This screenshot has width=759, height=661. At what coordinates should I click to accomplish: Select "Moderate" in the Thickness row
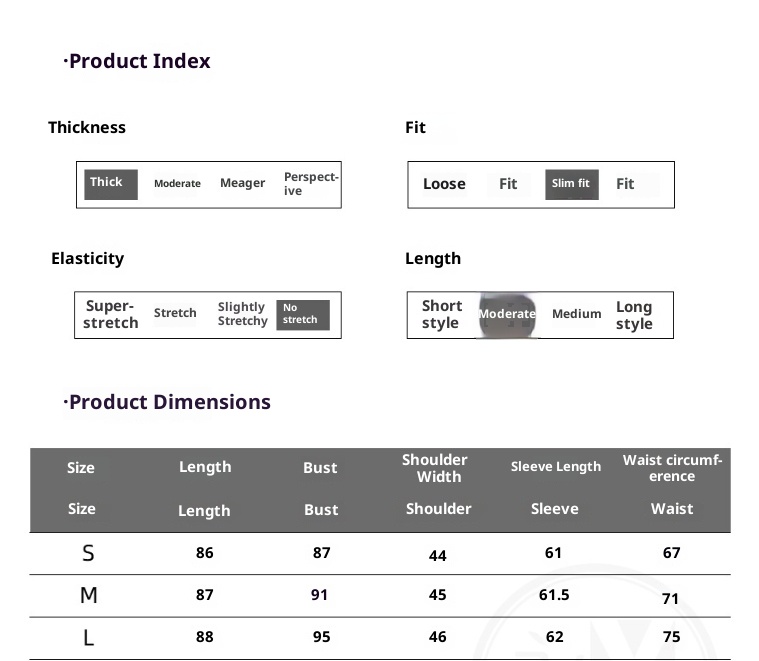point(177,184)
